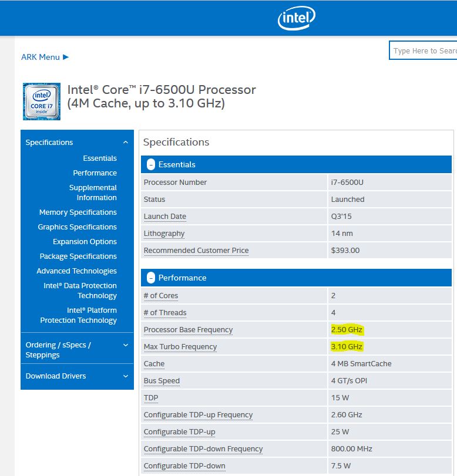Go to Essentials in sidebar
This screenshot has width=457, height=476.
pyautogui.click(x=100, y=158)
